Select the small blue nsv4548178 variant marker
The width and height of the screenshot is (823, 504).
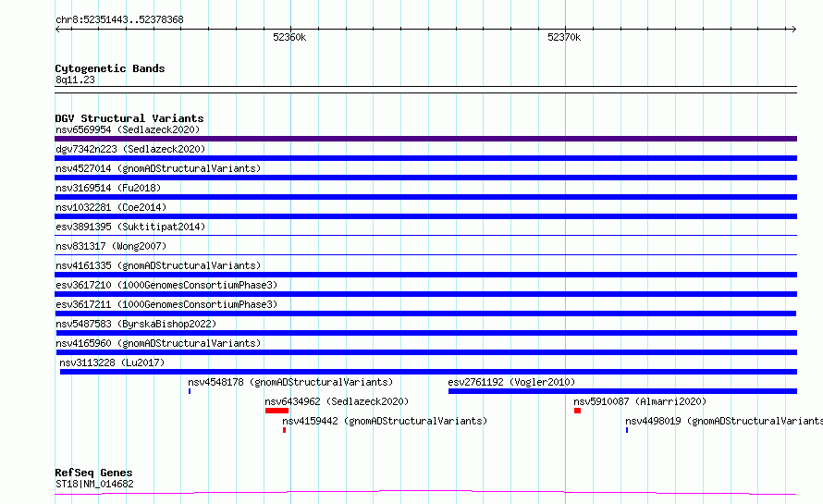click(x=190, y=391)
